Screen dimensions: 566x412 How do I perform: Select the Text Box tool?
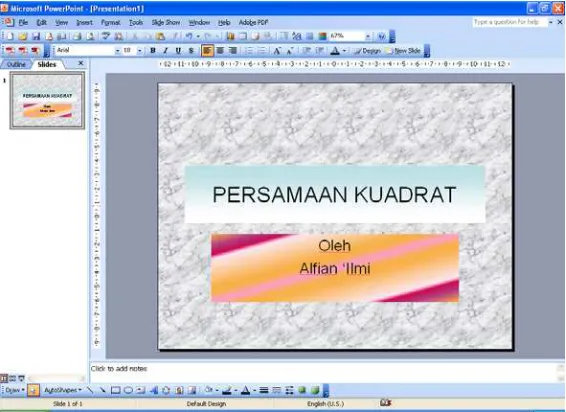141,390
